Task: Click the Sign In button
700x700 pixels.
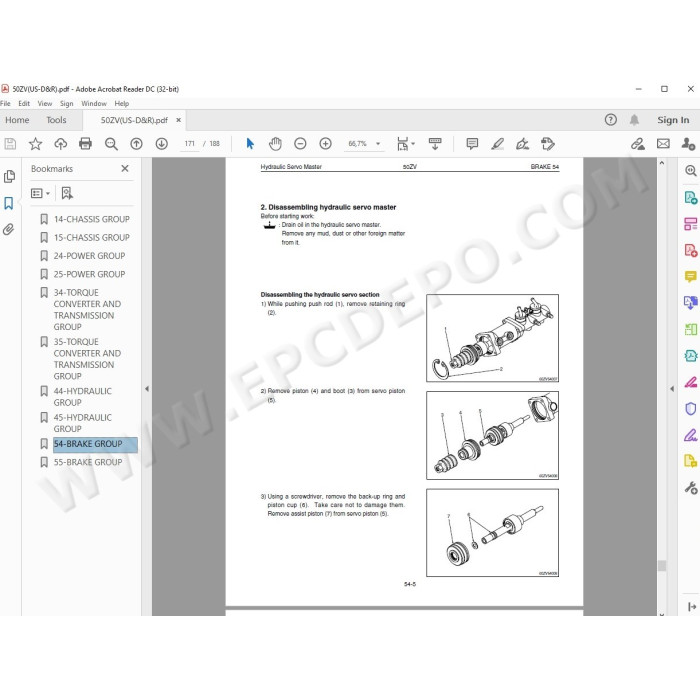Action: (673, 120)
